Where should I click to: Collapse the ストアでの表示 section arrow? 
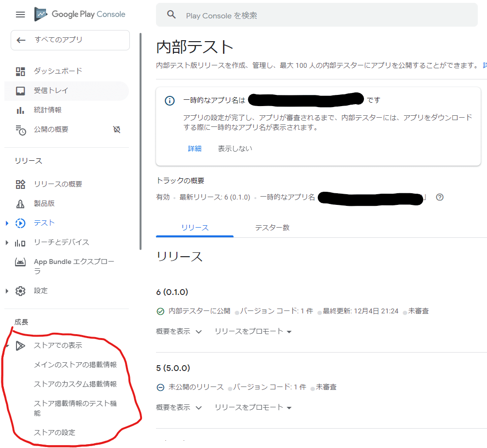[x=7, y=345]
